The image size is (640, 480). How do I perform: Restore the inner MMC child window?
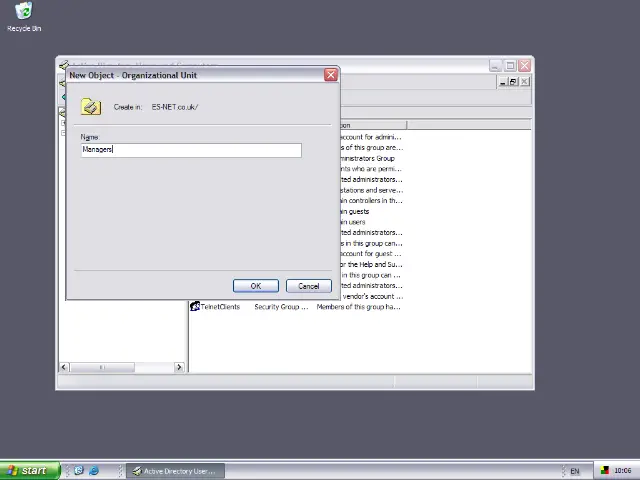[513, 82]
